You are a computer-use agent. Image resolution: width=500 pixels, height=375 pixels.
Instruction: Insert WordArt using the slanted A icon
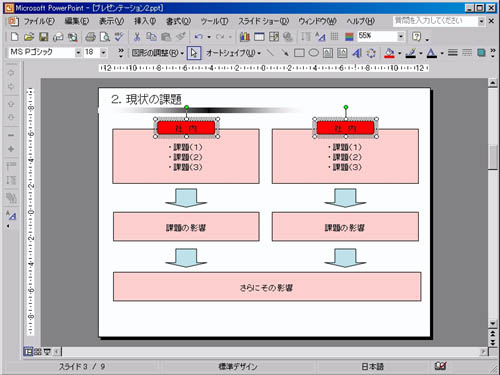pos(357,53)
